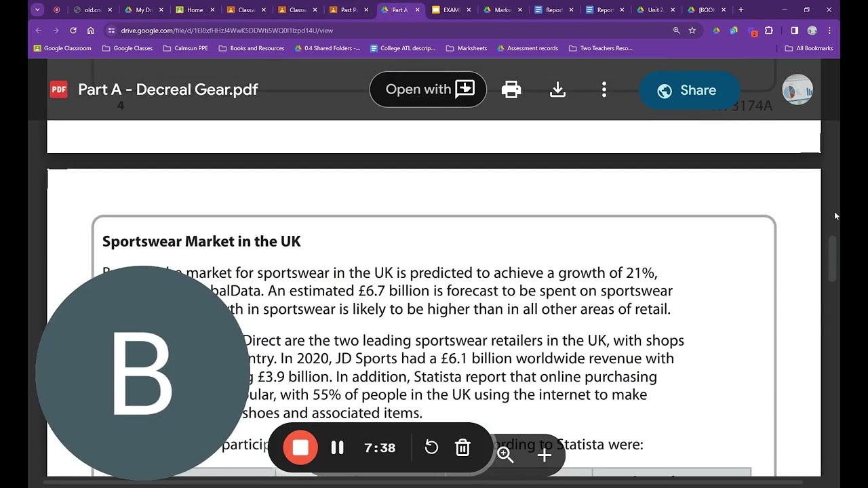Open the address bar zoom indicator
The height and width of the screenshot is (488, 868).
pyautogui.click(x=676, y=30)
